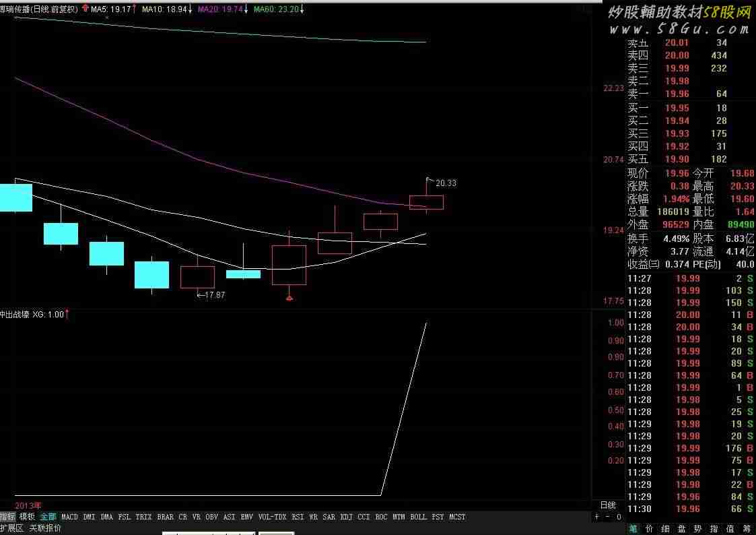The width and height of the screenshot is (756, 535).
Task: Select the PSY indicator
Action: [x=438, y=517]
